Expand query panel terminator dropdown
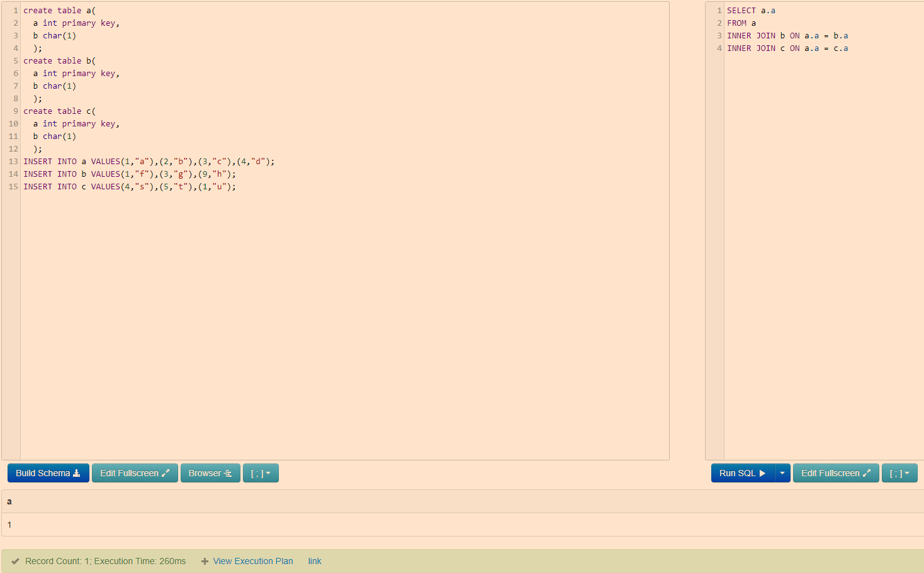 [x=899, y=473]
